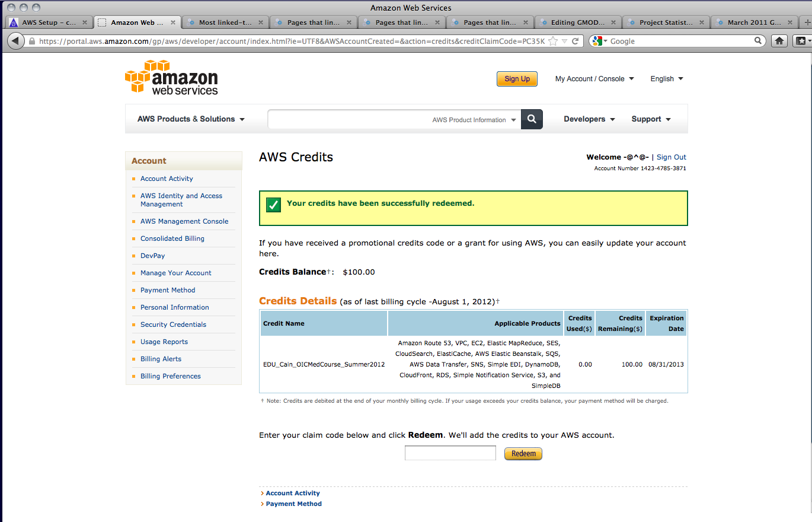Open AWS Product Information search scope dropdown
This screenshot has height=522, width=812.
[x=474, y=120]
